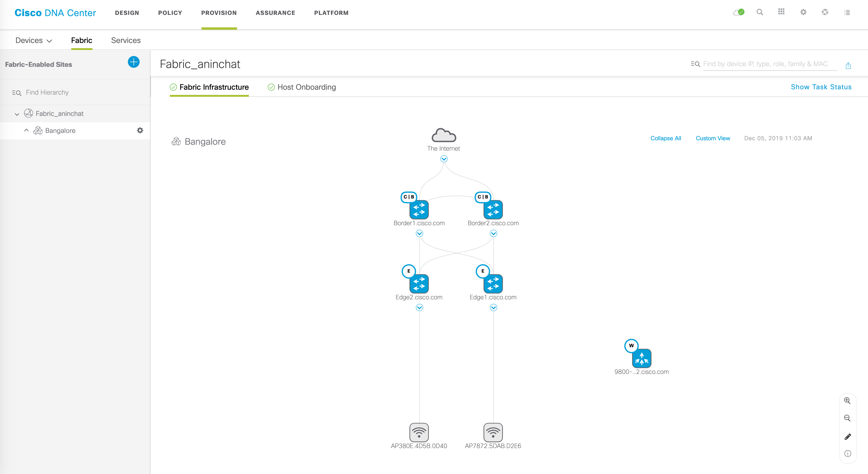The width and height of the screenshot is (868, 474).
Task: Open the Platform menu
Action: (331, 13)
